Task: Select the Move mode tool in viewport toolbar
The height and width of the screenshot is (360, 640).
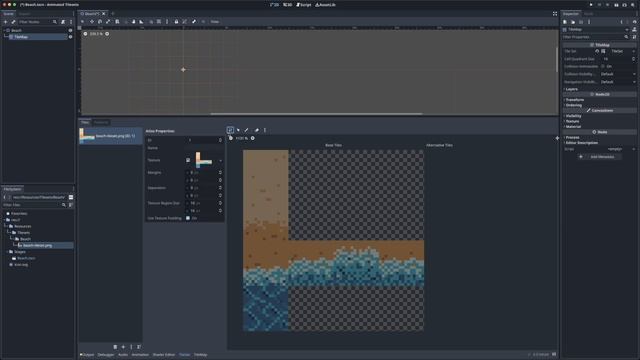Action: [92, 22]
